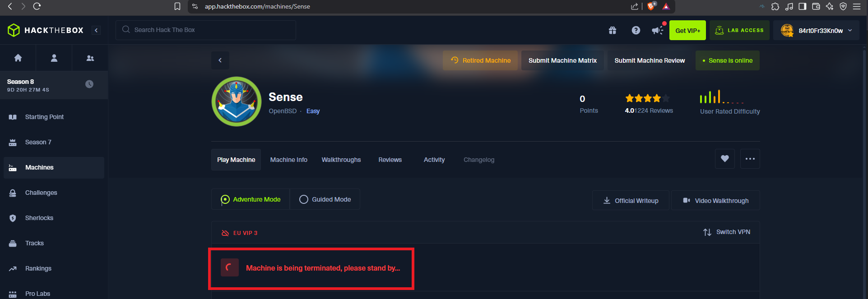The image size is (868, 299).
Task: Click the 1224 Reviews text
Action: (654, 110)
